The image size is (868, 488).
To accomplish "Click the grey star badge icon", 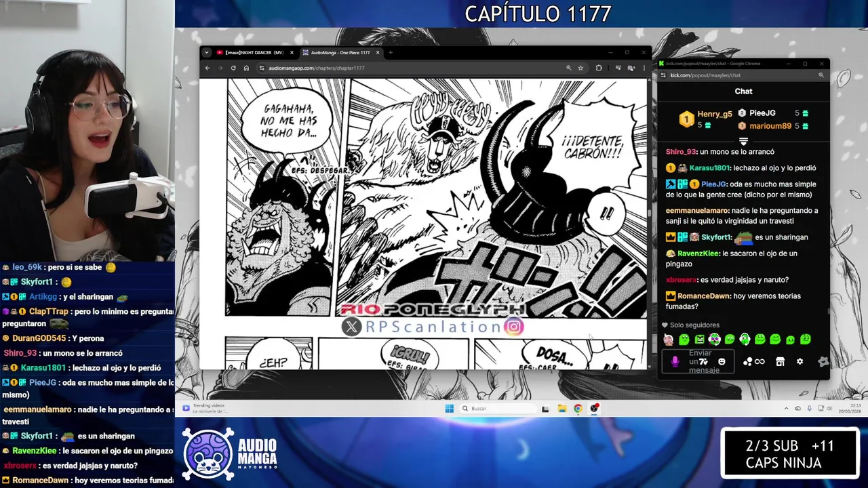I will pos(823,362).
